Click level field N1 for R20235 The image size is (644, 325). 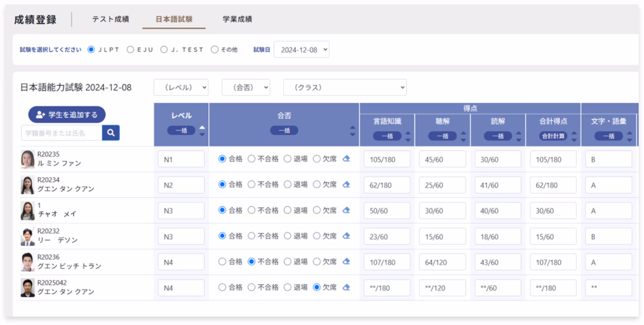pyautogui.click(x=181, y=159)
